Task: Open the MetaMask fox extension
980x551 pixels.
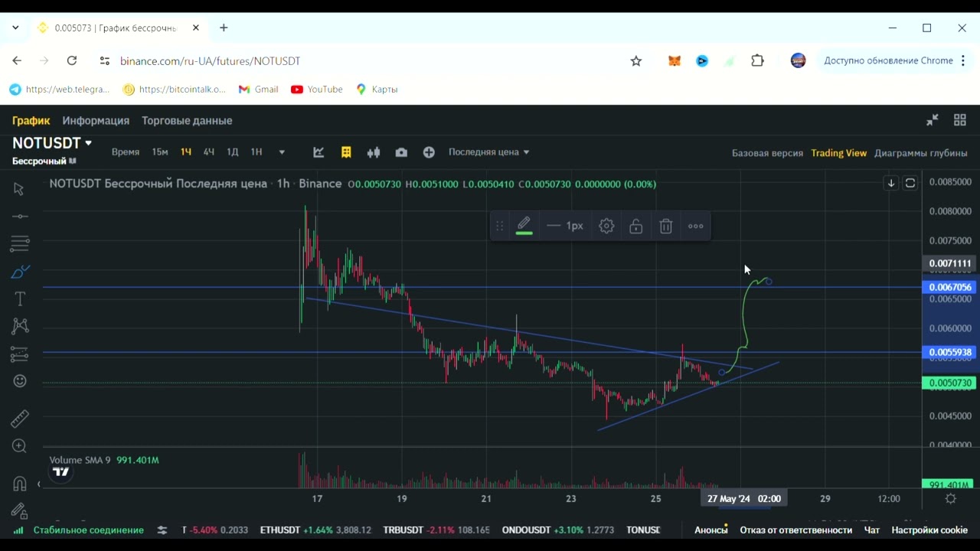Action: [675, 61]
